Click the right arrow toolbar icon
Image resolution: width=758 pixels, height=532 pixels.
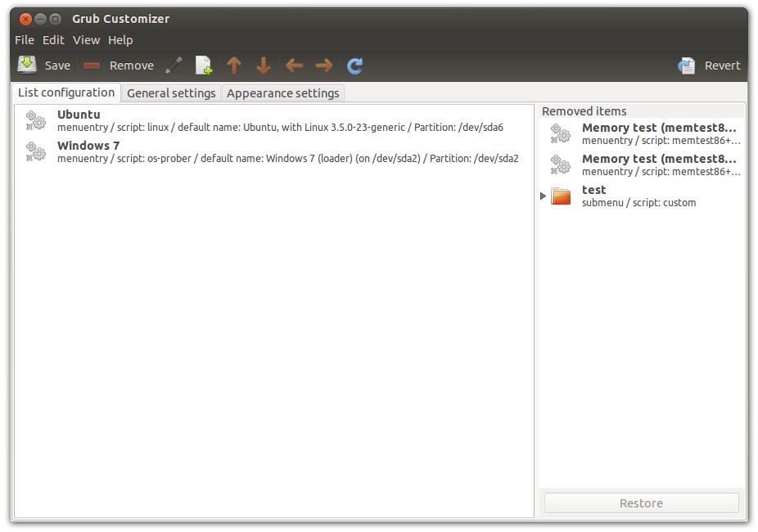tap(324, 65)
